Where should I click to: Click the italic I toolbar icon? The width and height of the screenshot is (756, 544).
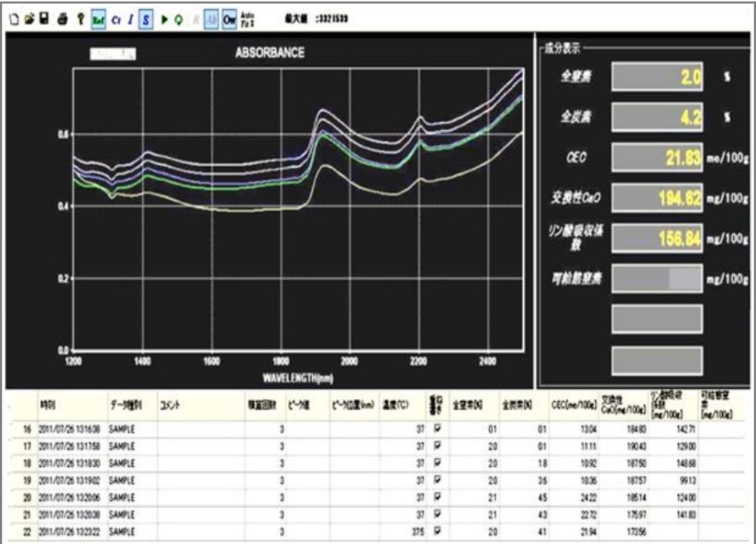pos(130,20)
